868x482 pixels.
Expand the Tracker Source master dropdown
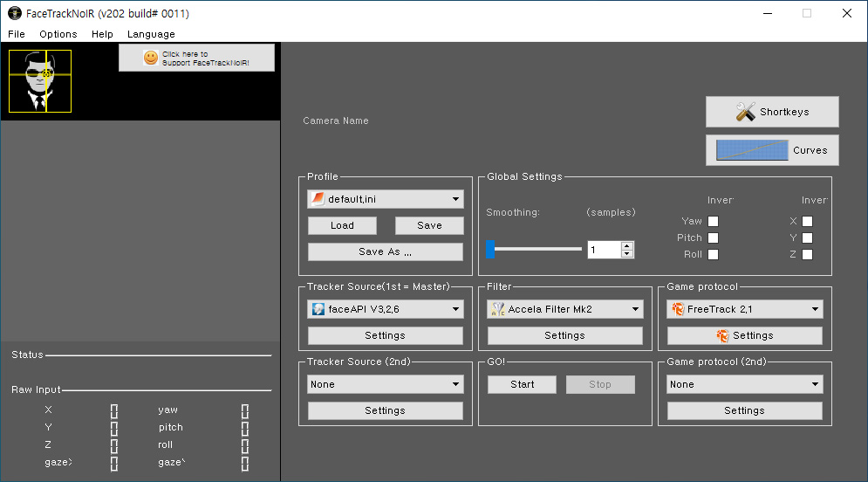(x=386, y=309)
